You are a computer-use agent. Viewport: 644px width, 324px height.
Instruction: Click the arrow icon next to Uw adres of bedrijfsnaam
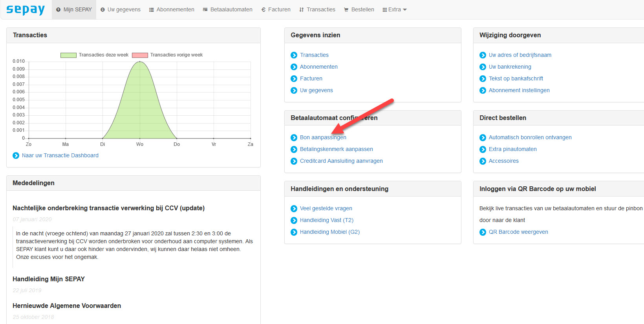pos(483,55)
